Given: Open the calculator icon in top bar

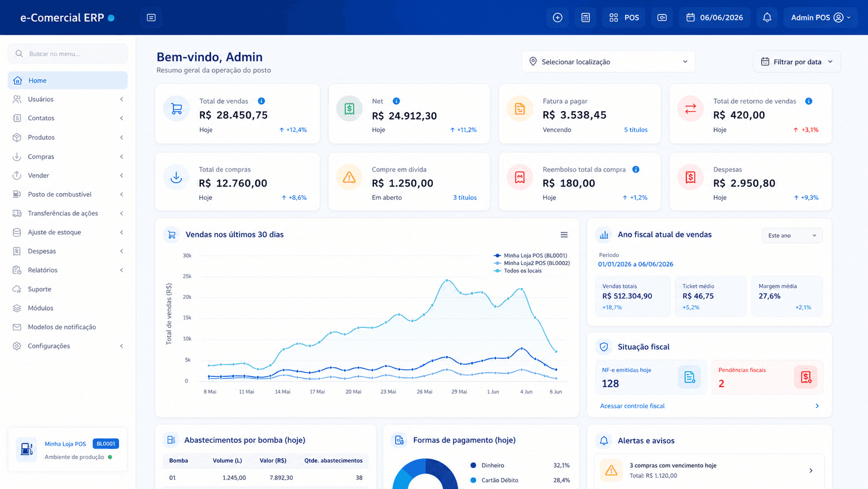Looking at the screenshot, I should click(x=586, y=18).
